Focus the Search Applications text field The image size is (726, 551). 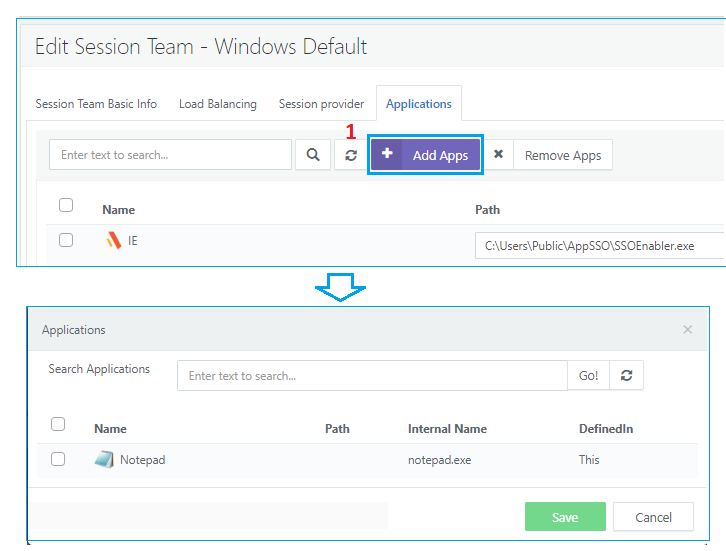click(x=372, y=376)
